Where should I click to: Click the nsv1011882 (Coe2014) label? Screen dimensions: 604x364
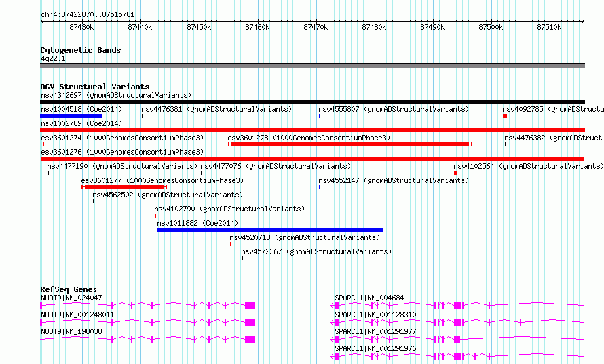(x=197, y=223)
